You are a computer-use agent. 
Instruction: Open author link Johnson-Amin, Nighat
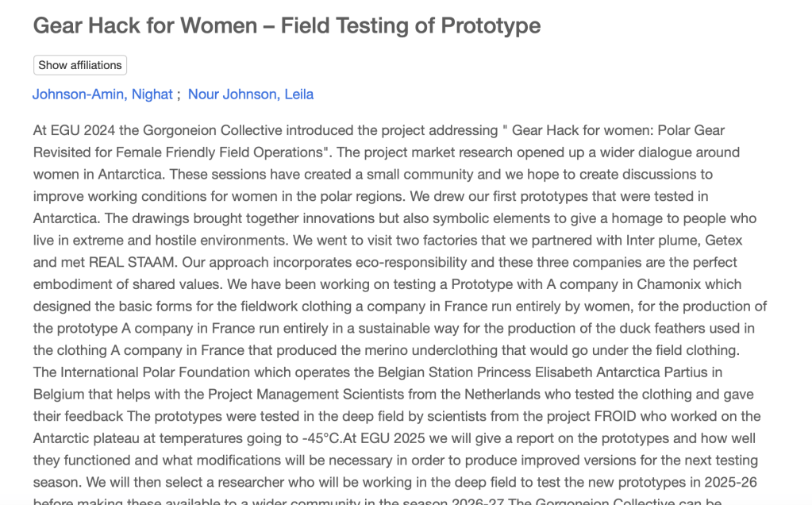pos(102,94)
